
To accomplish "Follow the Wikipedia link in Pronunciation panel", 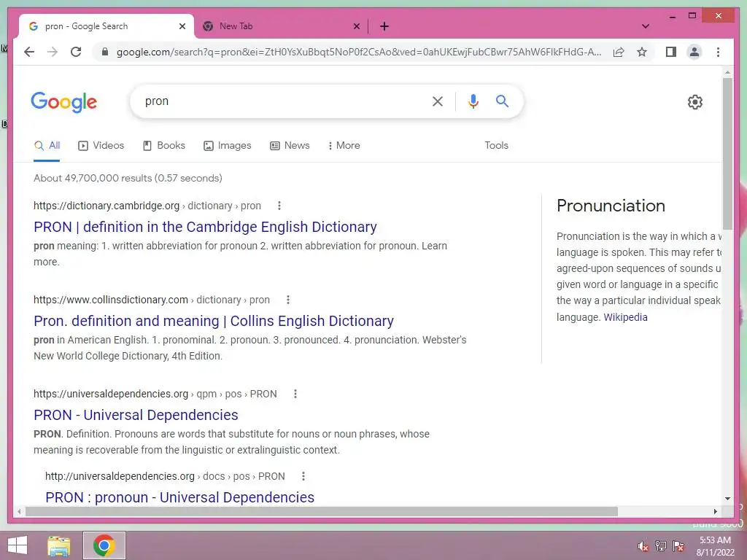I will point(625,317).
